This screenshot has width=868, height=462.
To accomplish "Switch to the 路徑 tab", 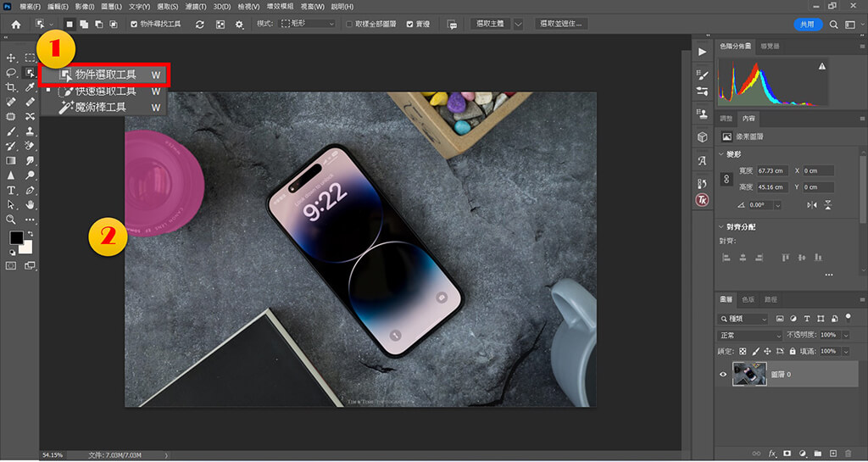I will click(x=770, y=299).
